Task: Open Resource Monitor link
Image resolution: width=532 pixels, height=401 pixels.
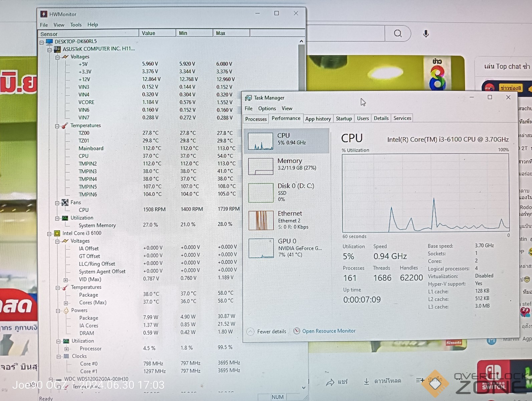Action: [328, 331]
